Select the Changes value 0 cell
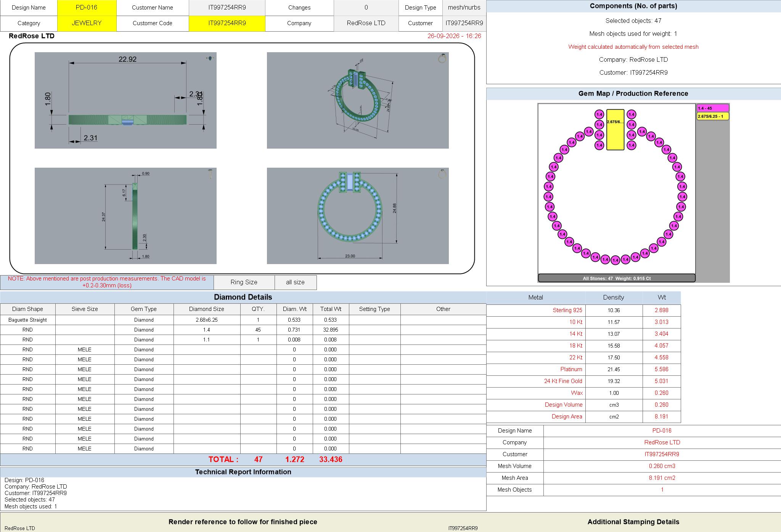781x532 pixels. click(366, 8)
